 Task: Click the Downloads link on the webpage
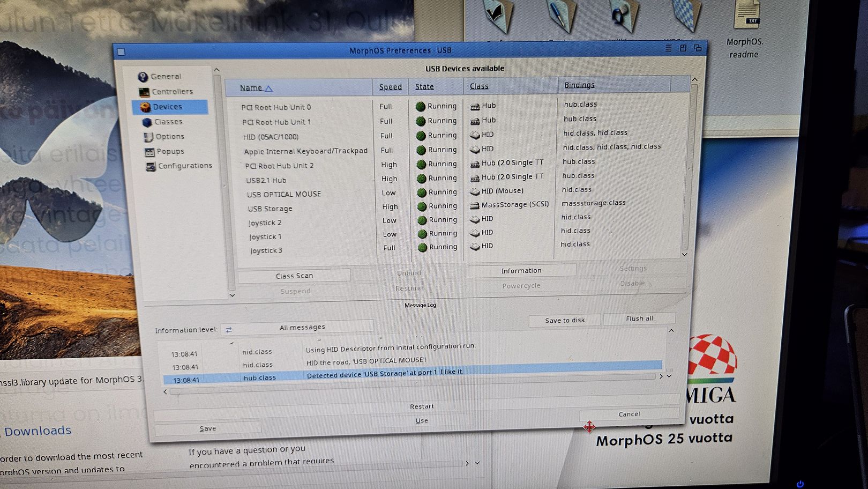coord(38,431)
